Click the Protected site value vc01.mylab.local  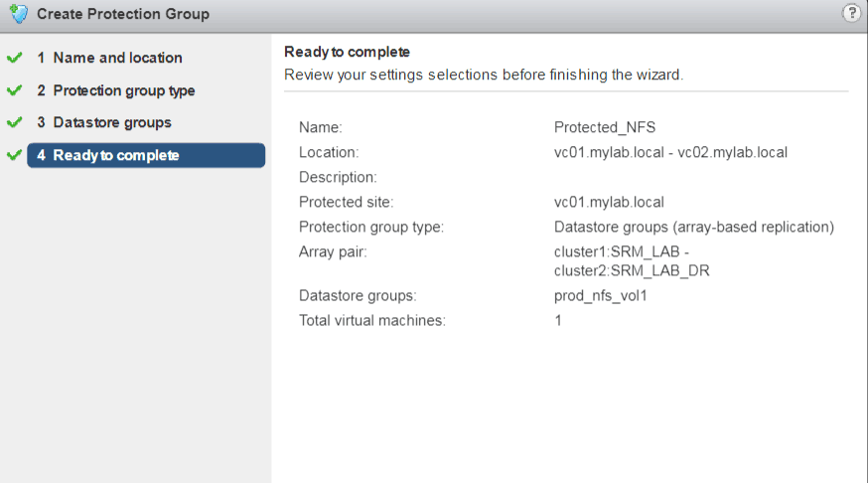(609, 202)
